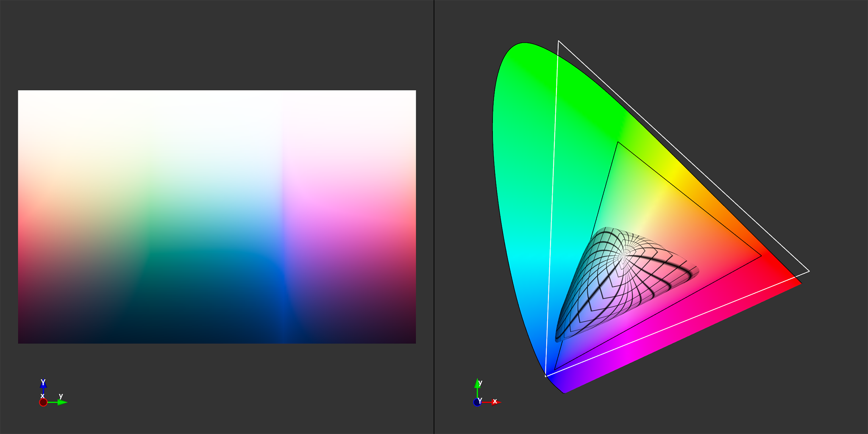This screenshot has width=868, height=434.
Task: Click the green y-axis arrow in left gizmo
Action: (x=62, y=402)
